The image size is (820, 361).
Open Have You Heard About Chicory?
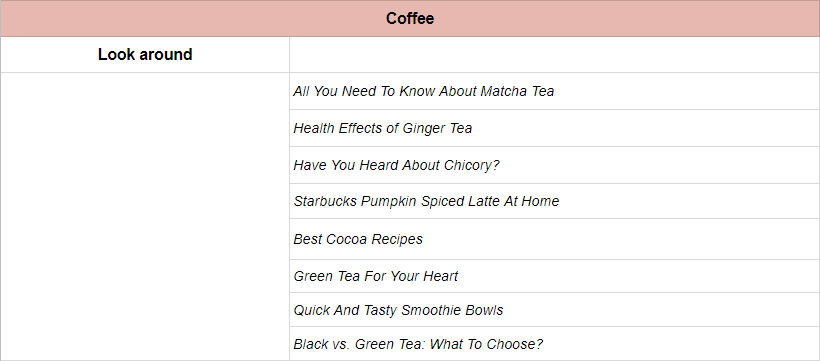[x=396, y=165]
